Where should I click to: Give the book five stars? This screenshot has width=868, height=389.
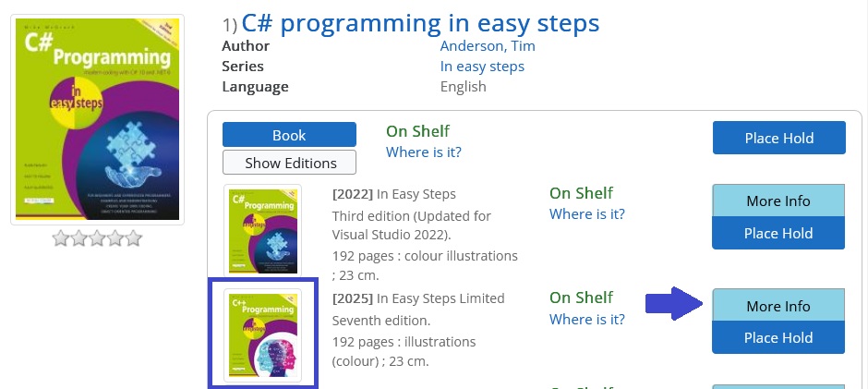click(133, 239)
